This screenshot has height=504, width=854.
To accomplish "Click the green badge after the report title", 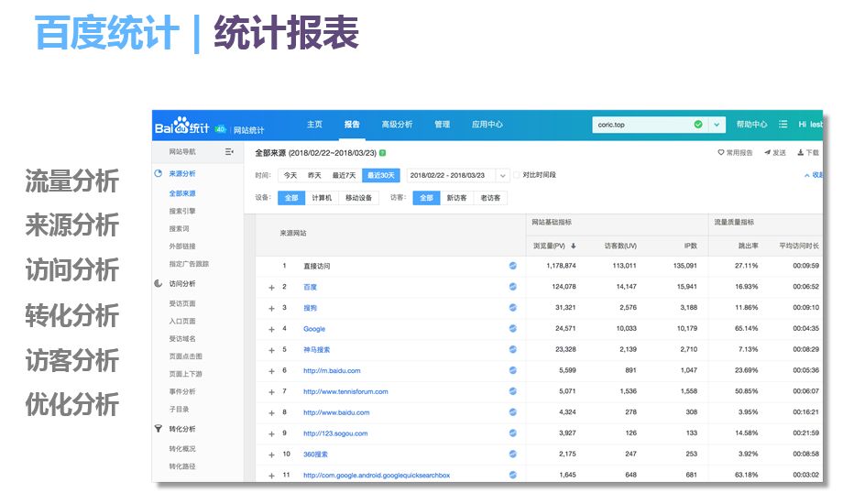I will coord(382,153).
